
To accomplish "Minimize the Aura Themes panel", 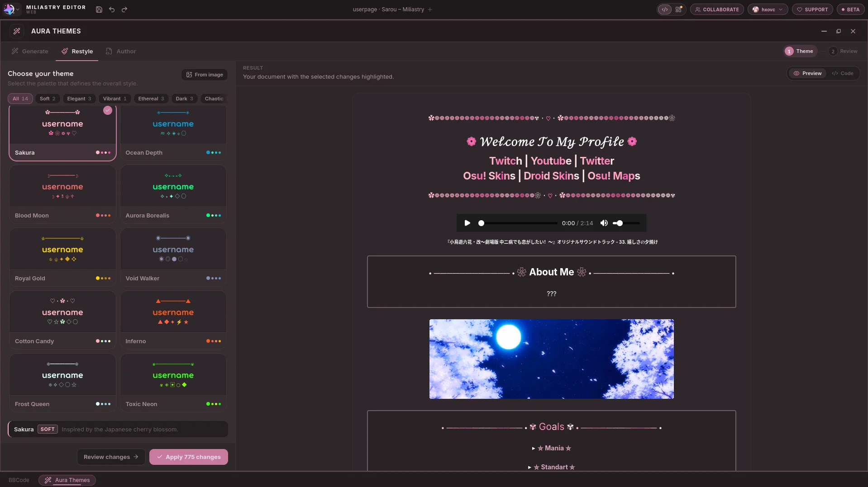I will [824, 31].
